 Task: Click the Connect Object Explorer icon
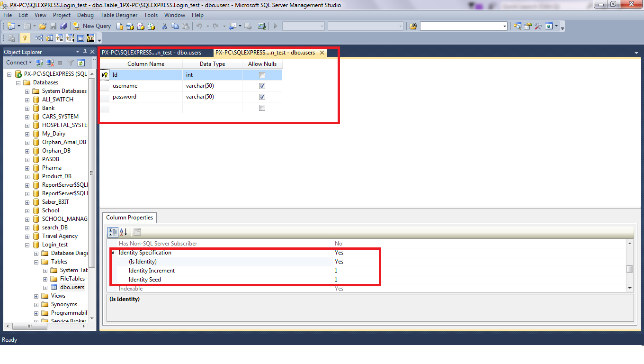pyautogui.click(x=40, y=63)
